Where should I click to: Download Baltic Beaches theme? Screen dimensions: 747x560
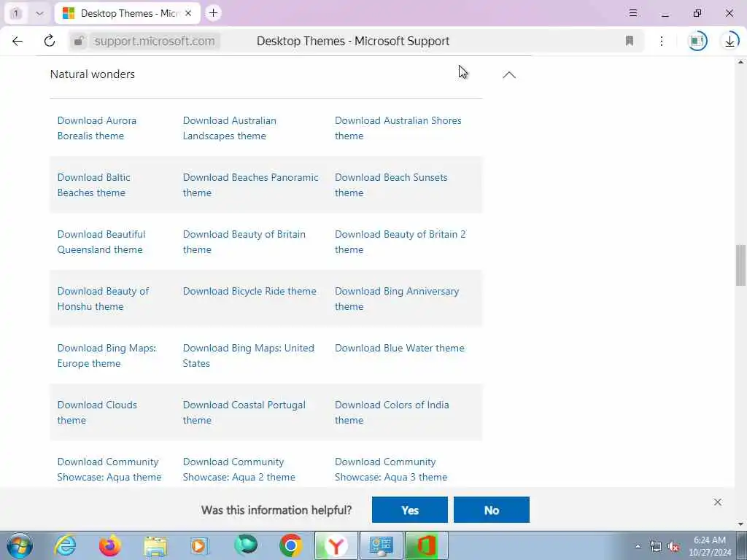tap(94, 184)
